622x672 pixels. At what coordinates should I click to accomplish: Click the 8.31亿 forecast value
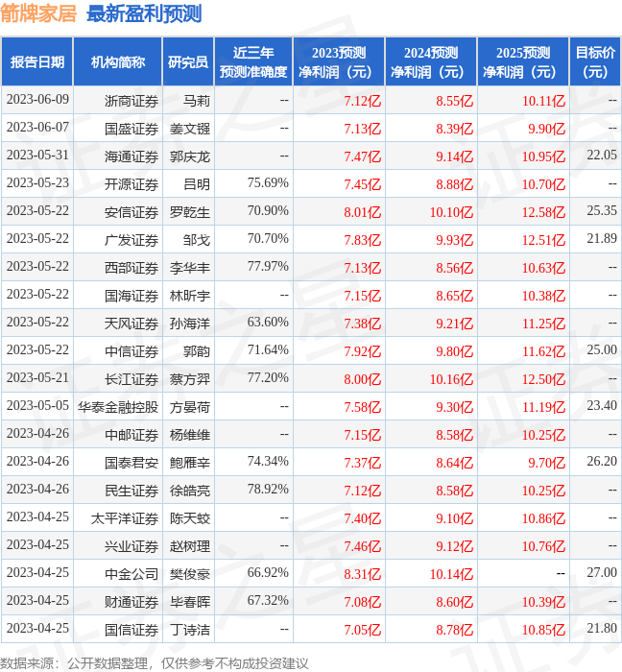tap(363, 575)
